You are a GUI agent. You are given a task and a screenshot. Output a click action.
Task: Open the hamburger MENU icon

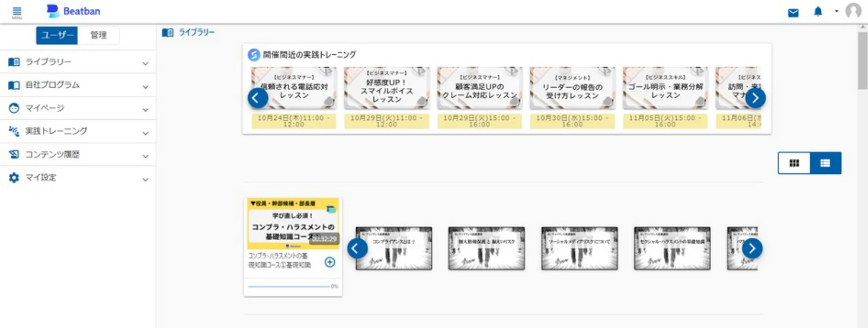16,12
